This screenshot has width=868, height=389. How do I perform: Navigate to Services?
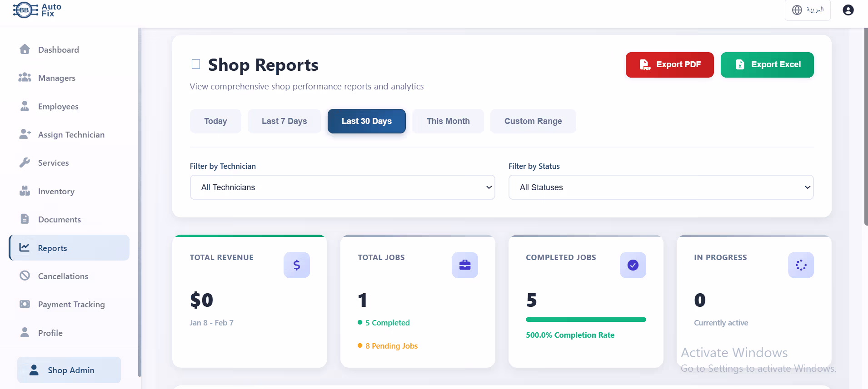(x=69, y=162)
